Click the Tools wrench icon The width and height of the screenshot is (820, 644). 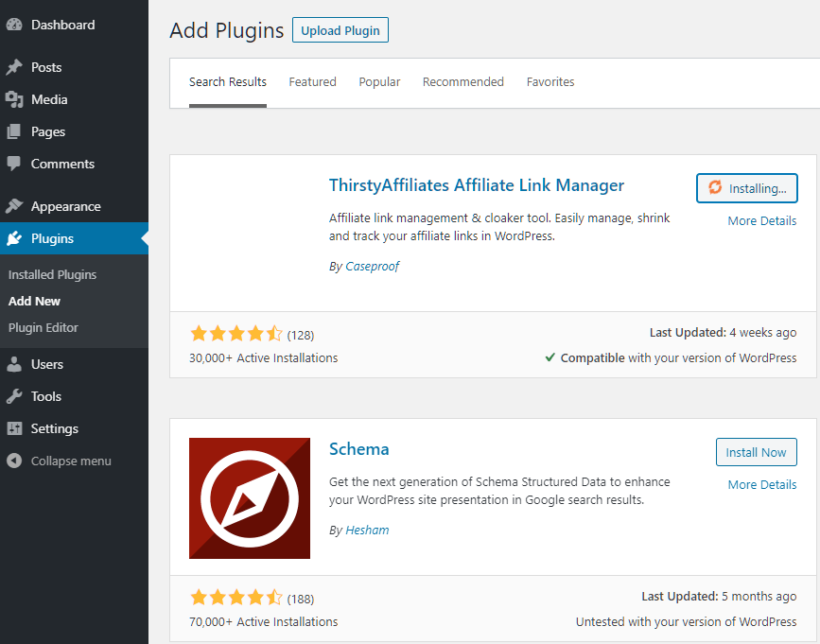point(14,396)
